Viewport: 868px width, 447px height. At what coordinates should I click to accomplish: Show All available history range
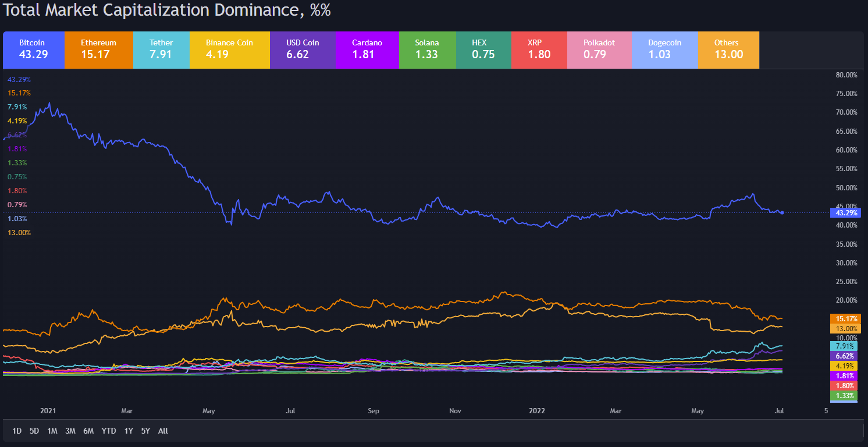click(163, 431)
